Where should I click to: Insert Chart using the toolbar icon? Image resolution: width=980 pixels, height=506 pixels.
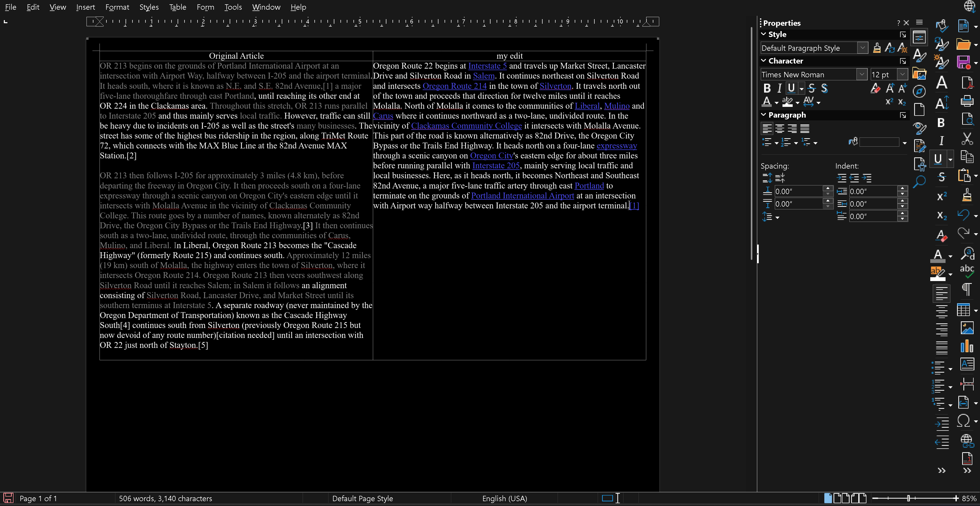[x=967, y=346]
